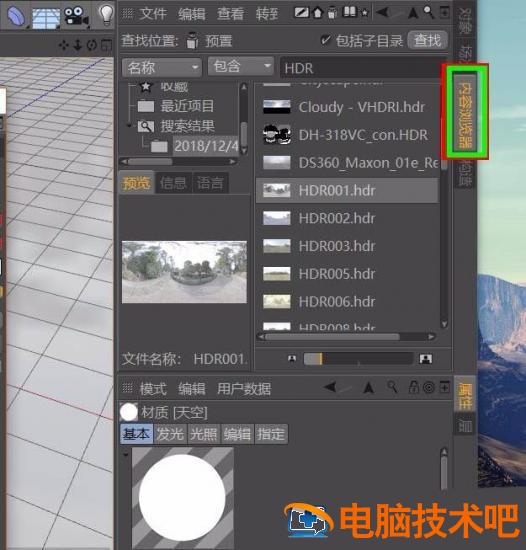Open the 文件 menu
Viewport: 526px width, 550px height.
point(153,14)
